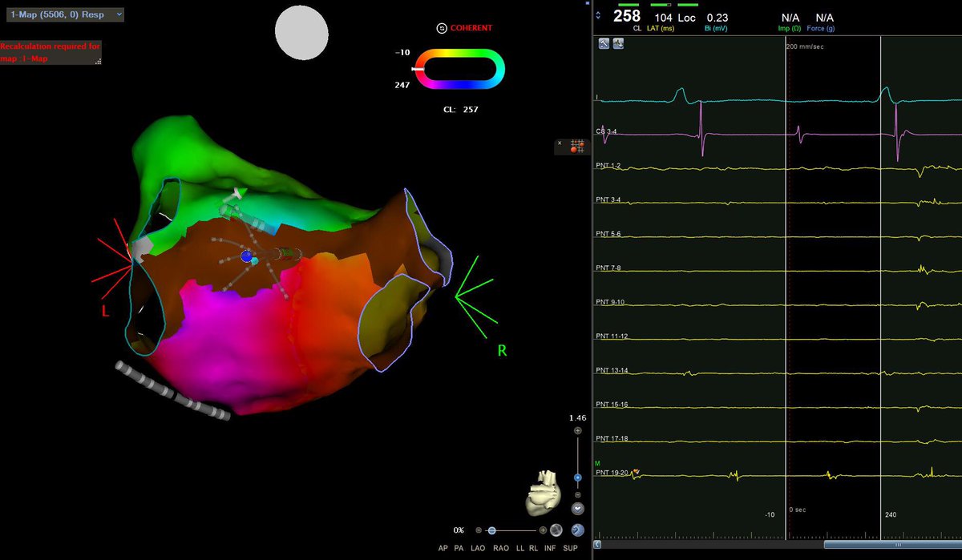The width and height of the screenshot is (962, 560).
Task: Select the AP view
Action: click(443, 548)
